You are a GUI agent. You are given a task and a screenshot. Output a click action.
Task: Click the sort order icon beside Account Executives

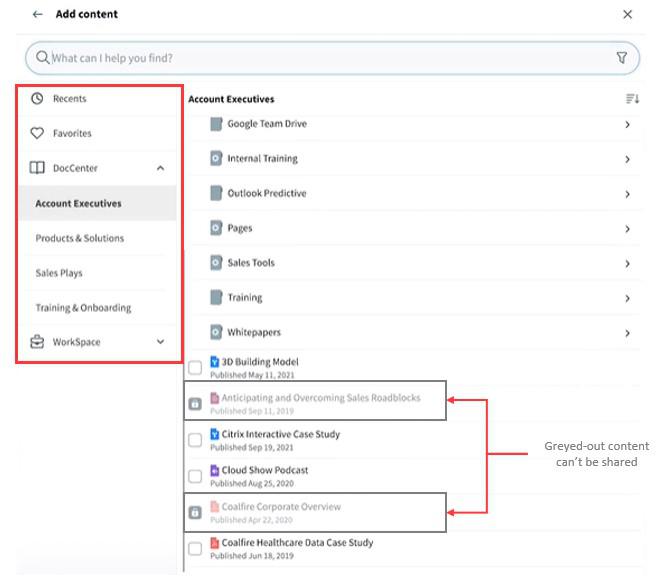pyautogui.click(x=632, y=99)
